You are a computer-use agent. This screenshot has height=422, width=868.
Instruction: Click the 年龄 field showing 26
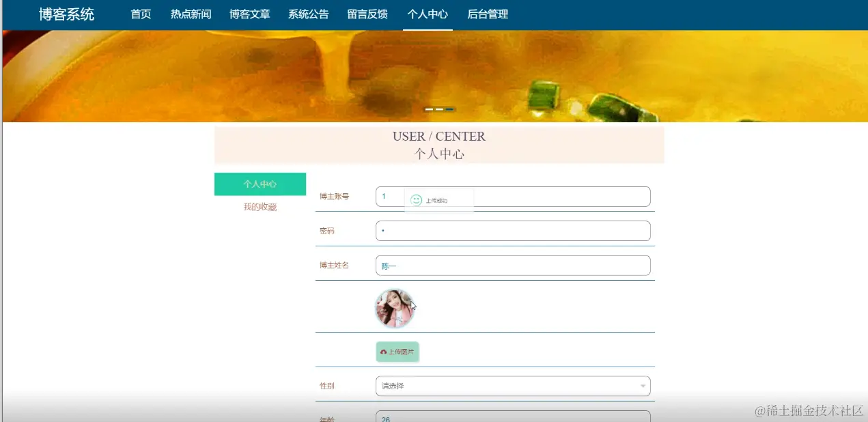pyautogui.click(x=513, y=417)
